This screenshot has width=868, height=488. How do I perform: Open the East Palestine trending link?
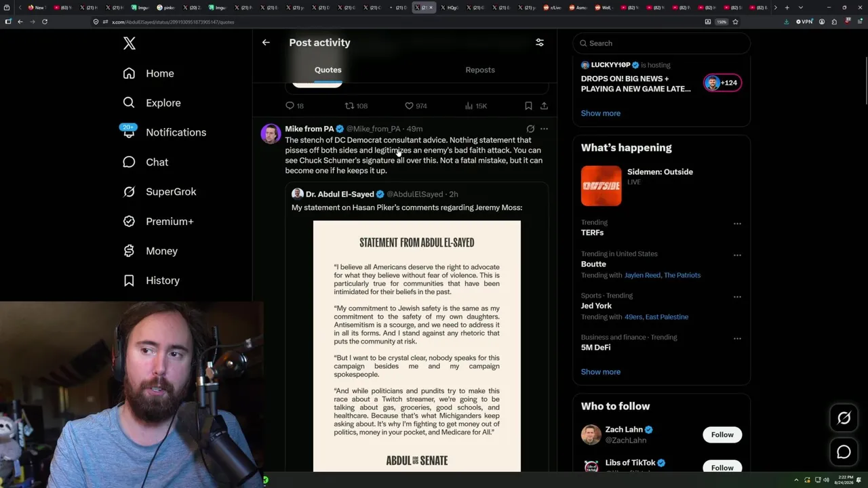[x=667, y=317]
